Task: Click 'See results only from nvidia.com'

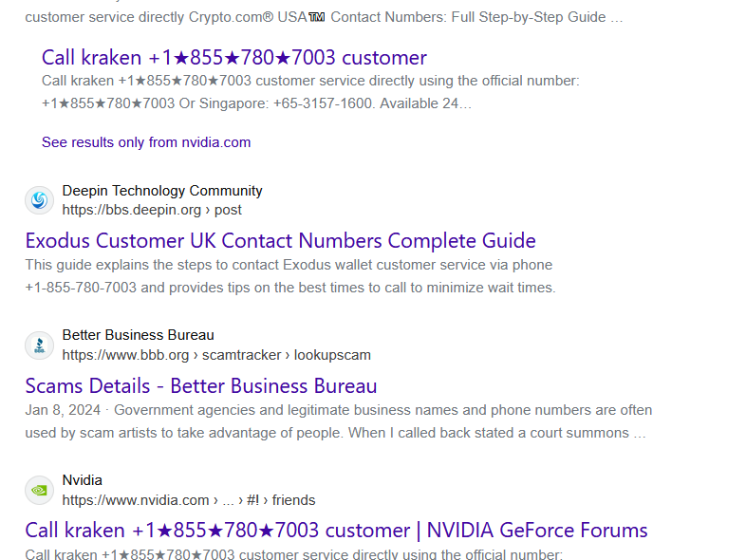Action: point(146,142)
